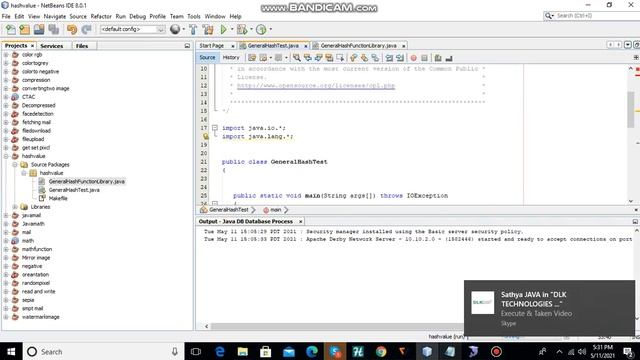This screenshot has width=640, height=360.
Task: Close the GeneralHashTest.java editor tab
Action: 305,46
